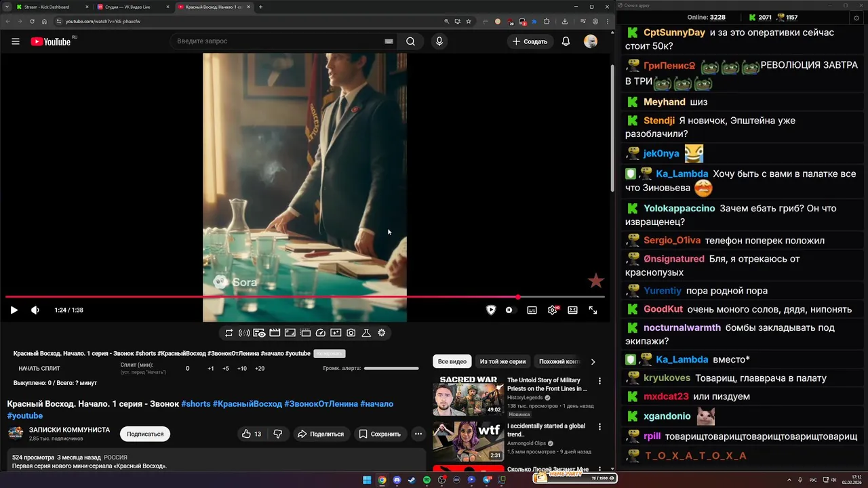The image size is (868, 488).
Task: Add +1 minute to split
Action: tap(211, 369)
